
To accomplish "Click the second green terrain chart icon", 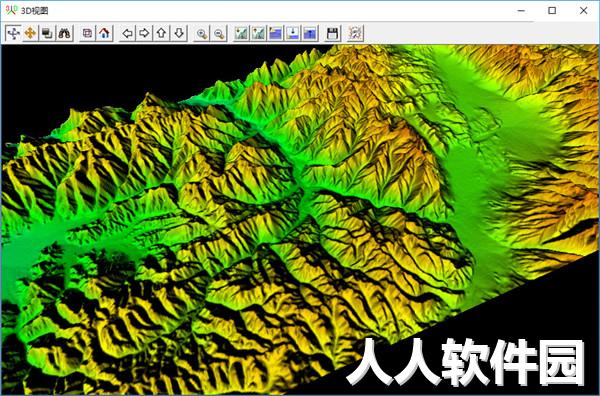I will (x=259, y=33).
